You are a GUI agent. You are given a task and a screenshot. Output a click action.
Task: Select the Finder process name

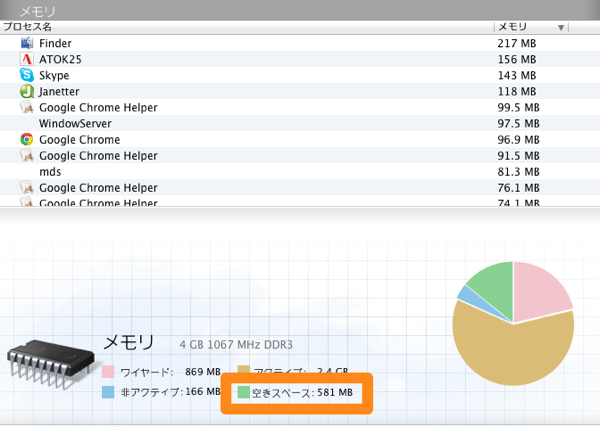[55, 43]
